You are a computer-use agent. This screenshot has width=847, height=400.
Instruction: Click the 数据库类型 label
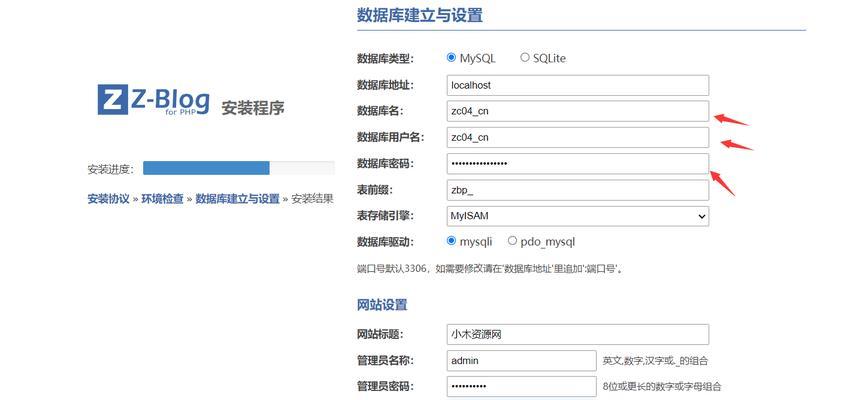[385, 58]
